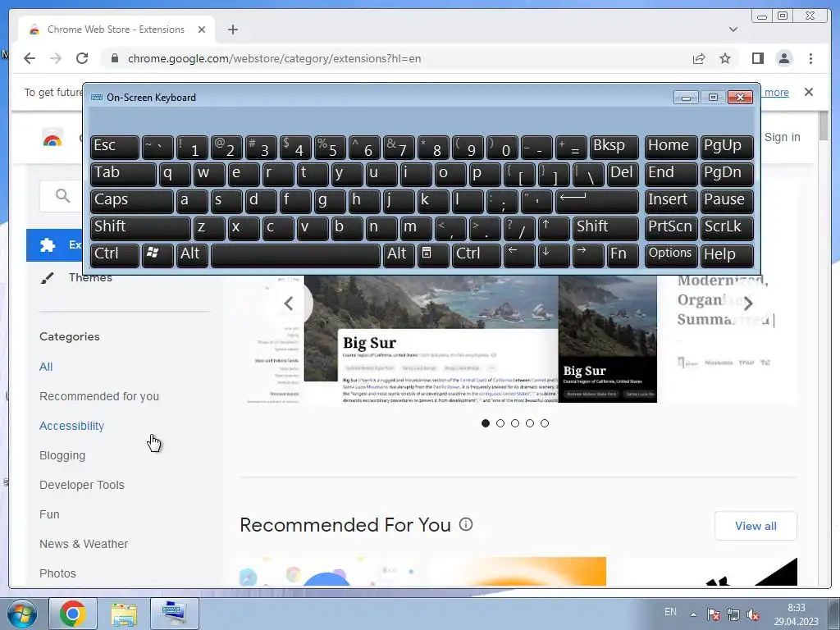Open Windows Explorer from the taskbar
The width and height of the screenshot is (840, 630).
124,614
